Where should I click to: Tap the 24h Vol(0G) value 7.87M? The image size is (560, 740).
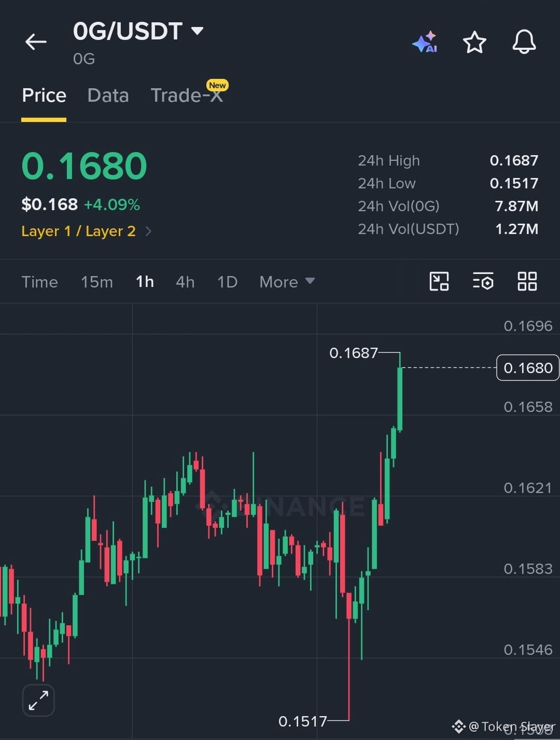(516, 206)
